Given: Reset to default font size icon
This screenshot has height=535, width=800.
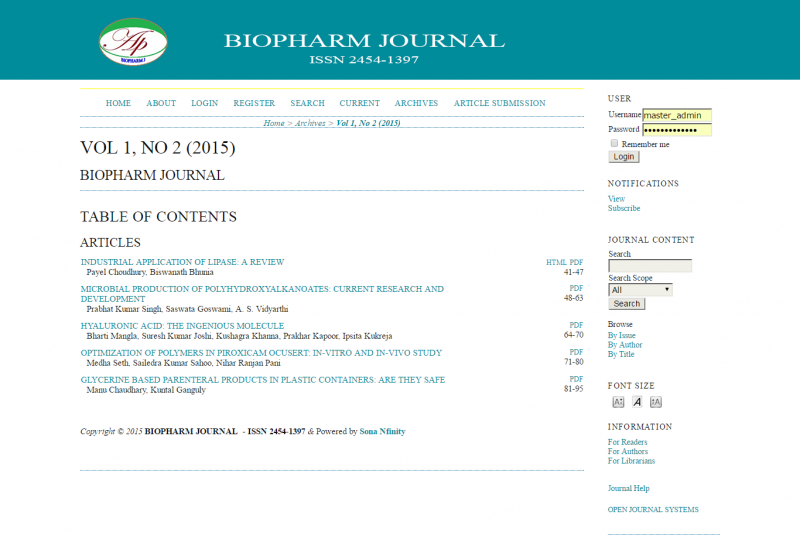Looking at the screenshot, I should [637, 402].
